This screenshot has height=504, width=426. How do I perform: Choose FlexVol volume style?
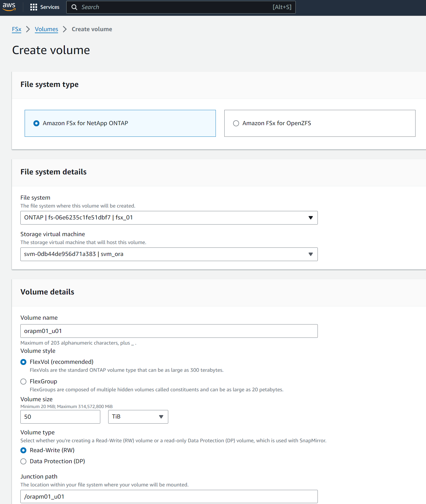pyautogui.click(x=24, y=362)
